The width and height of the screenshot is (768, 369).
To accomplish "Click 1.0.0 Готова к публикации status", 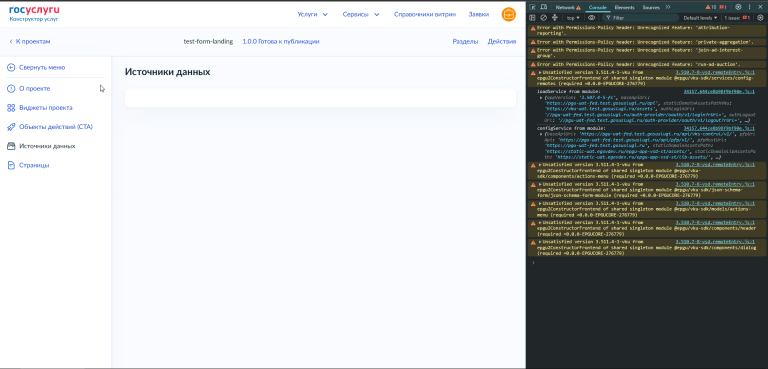I will pos(281,42).
